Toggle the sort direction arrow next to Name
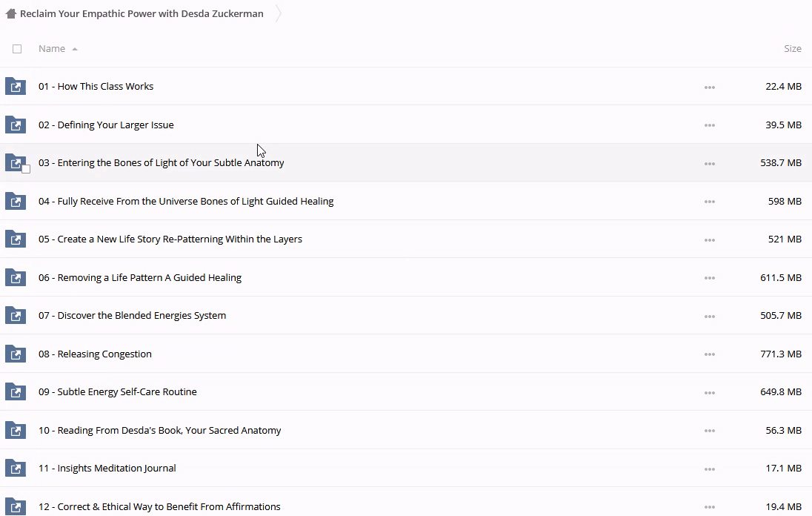 [x=75, y=49]
